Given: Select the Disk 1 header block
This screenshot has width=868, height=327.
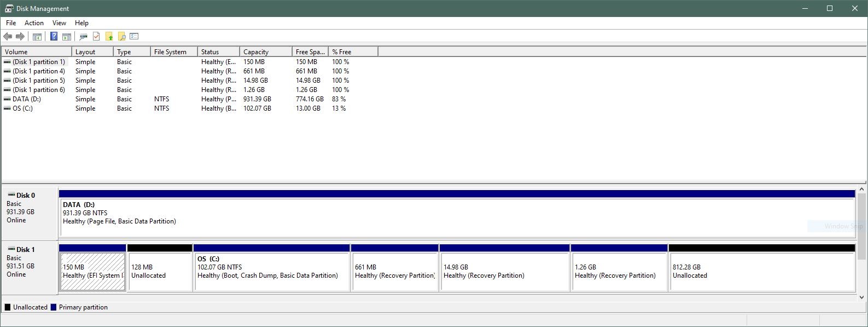Looking at the screenshot, I should [x=30, y=267].
